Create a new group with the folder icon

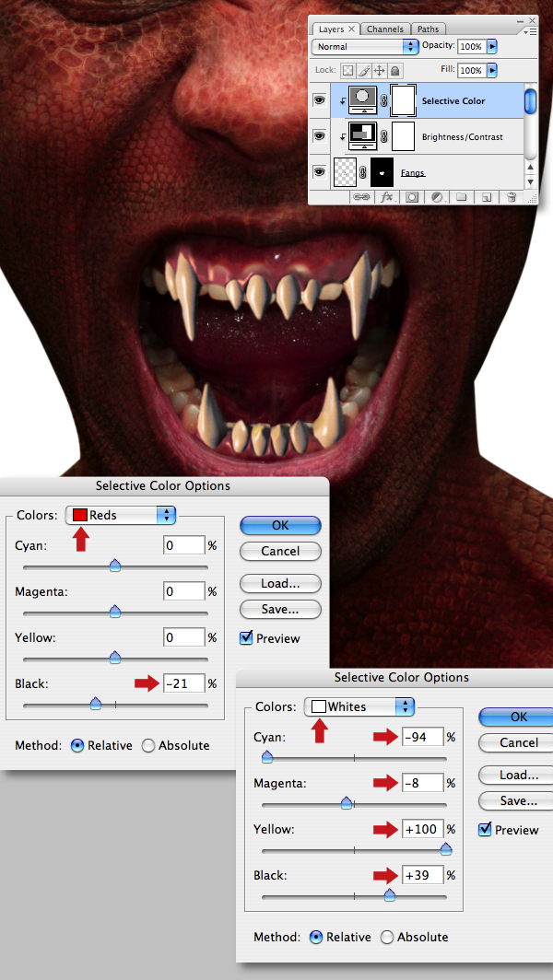(x=461, y=197)
